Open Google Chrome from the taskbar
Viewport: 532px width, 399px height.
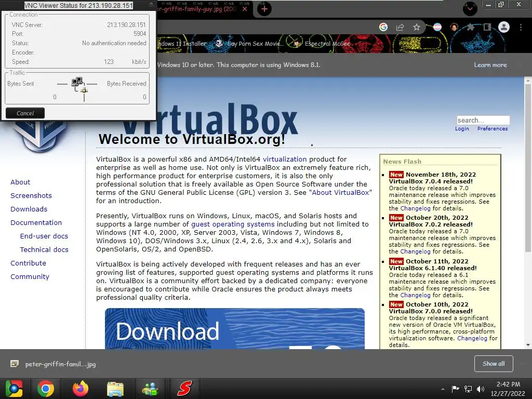pyautogui.click(x=46, y=389)
